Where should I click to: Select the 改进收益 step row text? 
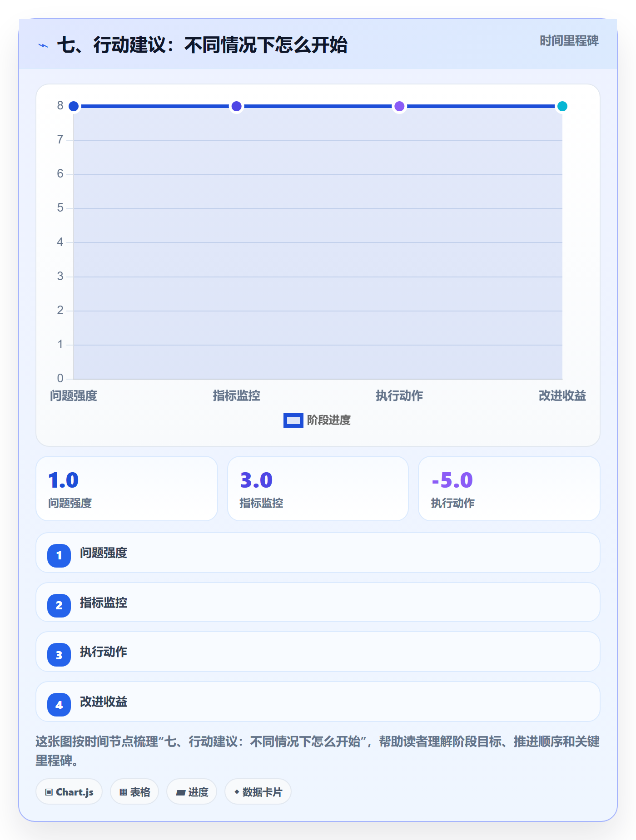pyautogui.click(x=104, y=702)
